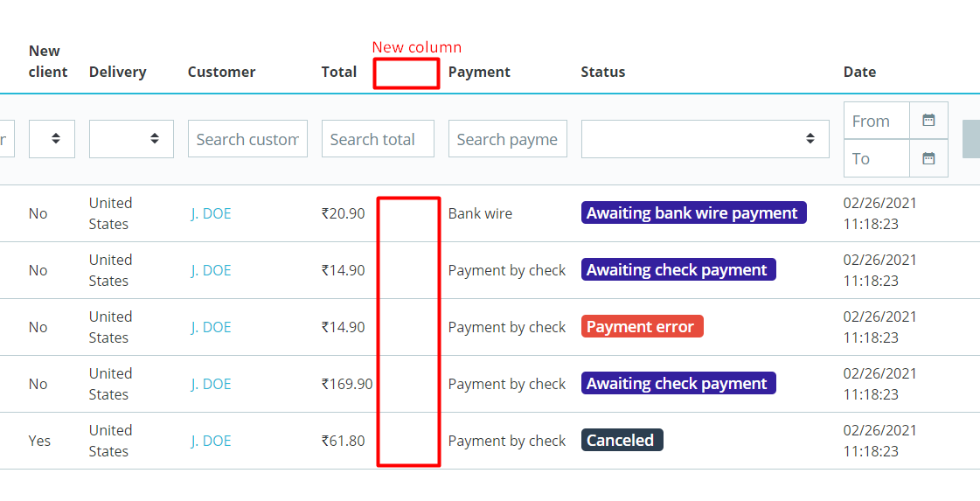
Task: Open J. DOE link on ₹169.90 order
Action: click(x=211, y=384)
